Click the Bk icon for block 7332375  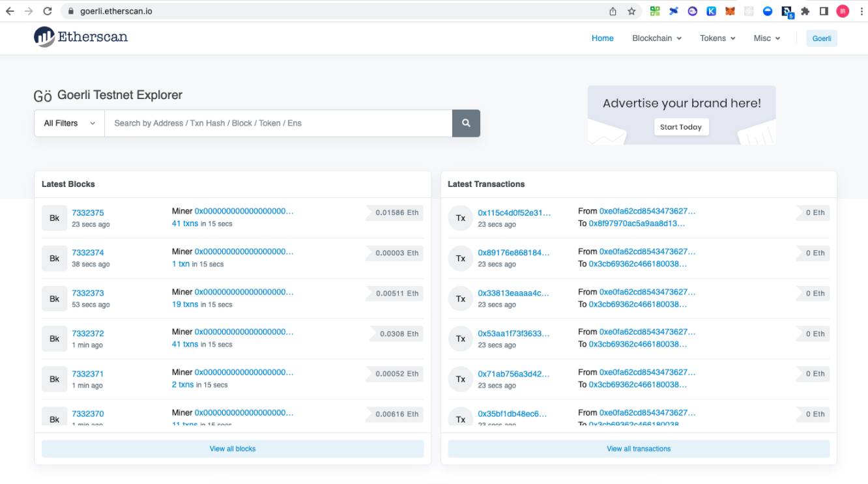point(54,218)
